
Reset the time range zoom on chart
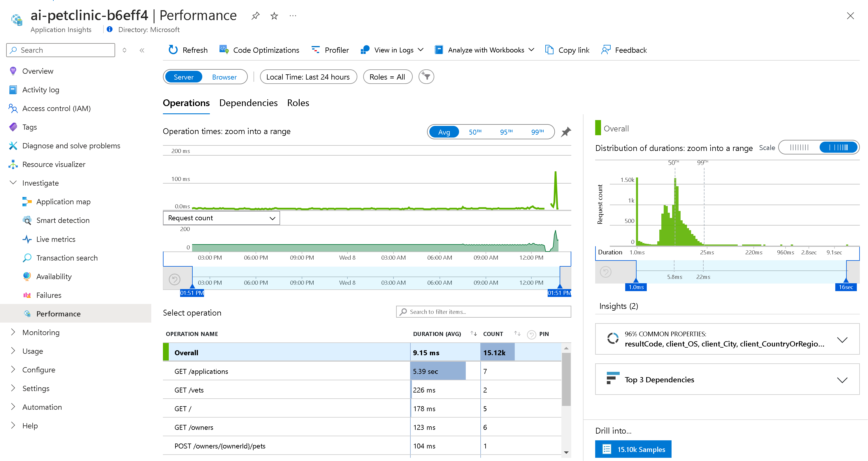(175, 279)
